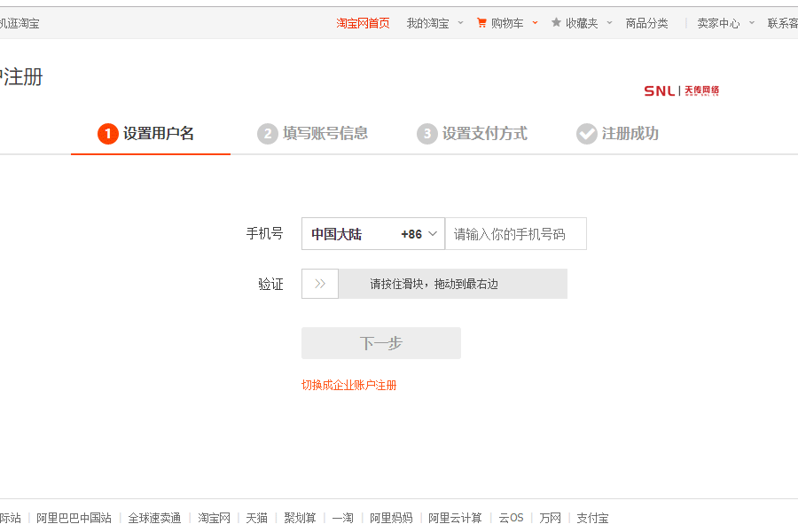Open the 阿里云计算 footer link
The image size is (798, 532).
point(455,518)
